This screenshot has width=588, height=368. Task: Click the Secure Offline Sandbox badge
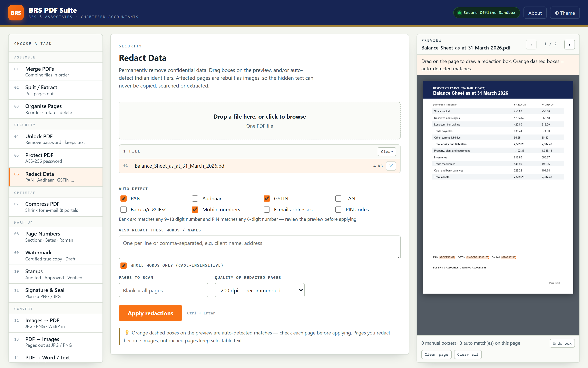(487, 13)
